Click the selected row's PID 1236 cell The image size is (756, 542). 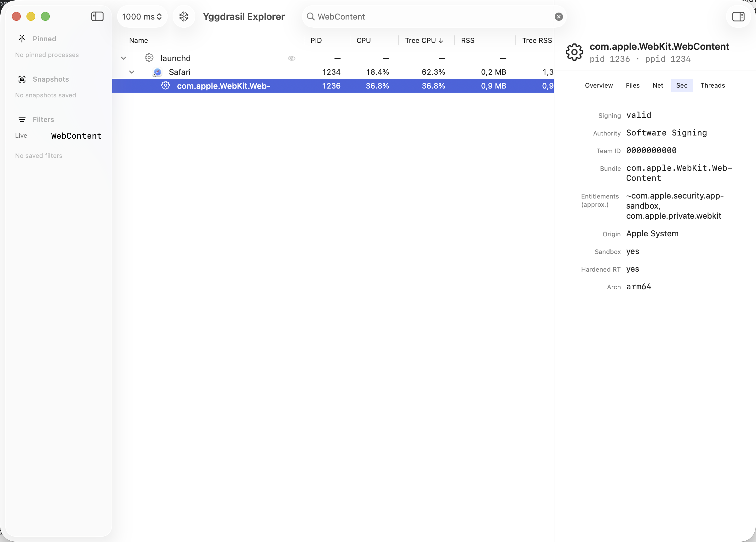pyautogui.click(x=331, y=86)
